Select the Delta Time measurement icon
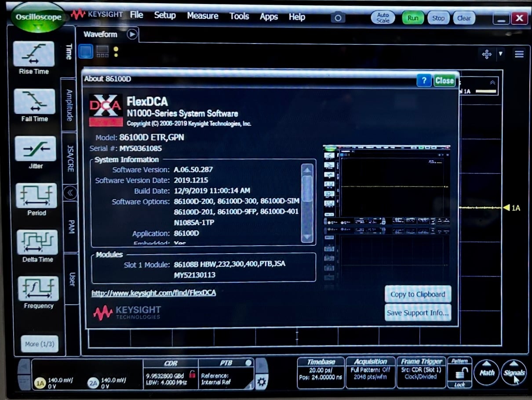The width and height of the screenshot is (532, 400). 37,242
